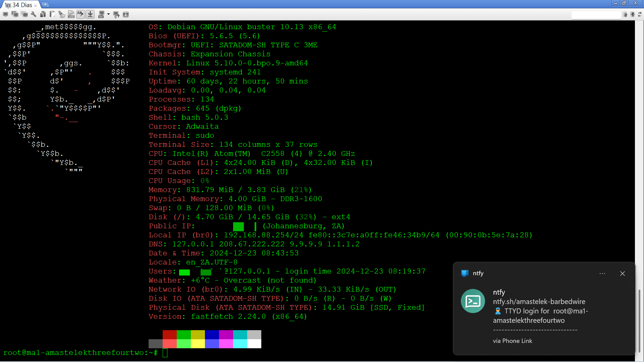The height and width of the screenshot is (362, 644).
Task: Click the find-next down arrow icon
Action: tap(633, 15)
